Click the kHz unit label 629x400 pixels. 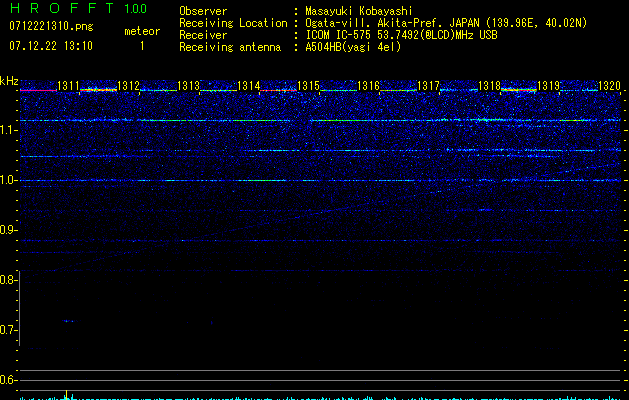coord(10,81)
